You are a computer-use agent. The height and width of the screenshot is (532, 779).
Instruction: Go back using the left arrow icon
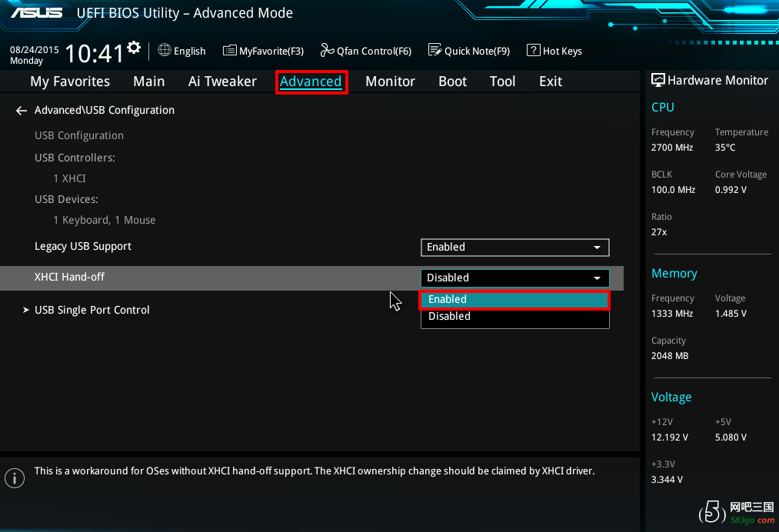pos(22,110)
